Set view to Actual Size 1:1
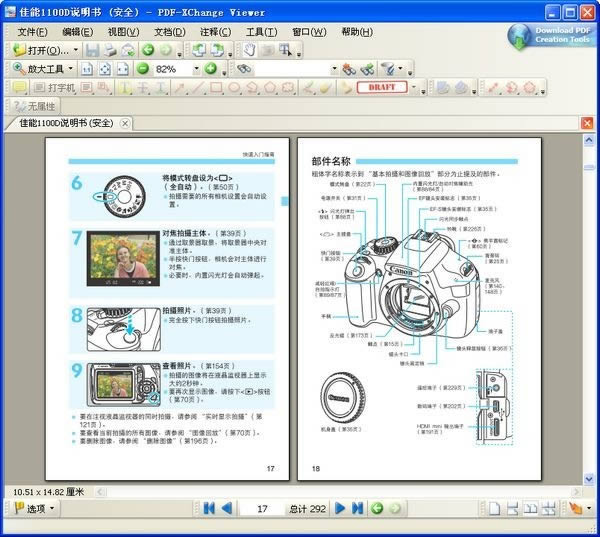 click(86, 69)
